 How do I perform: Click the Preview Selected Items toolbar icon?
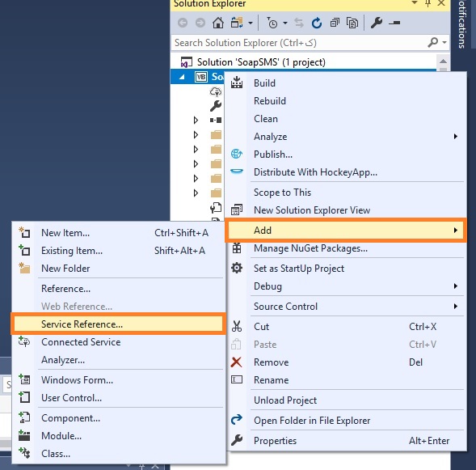[394, 23]
